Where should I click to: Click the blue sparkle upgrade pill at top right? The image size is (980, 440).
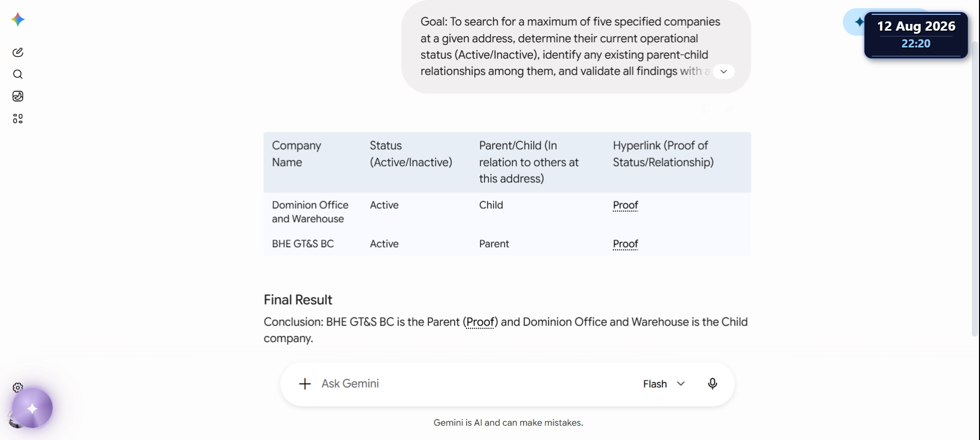pos(853,22)
